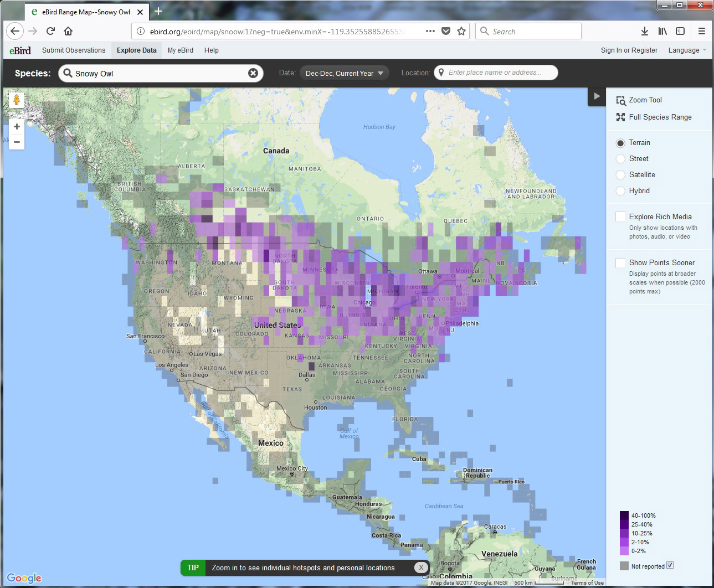Close the eBird Range Map tab
The image size is (714, 588).
140,12
